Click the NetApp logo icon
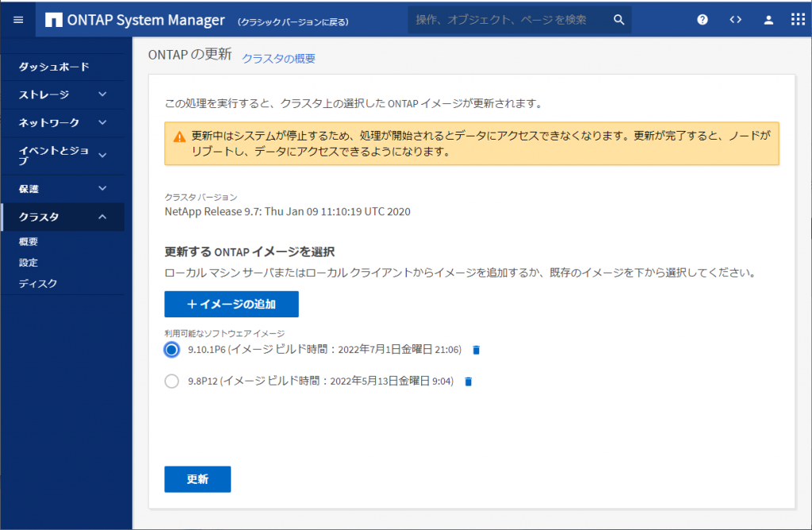The height and width of the screenshot is (530, 812). click(54, 20)
